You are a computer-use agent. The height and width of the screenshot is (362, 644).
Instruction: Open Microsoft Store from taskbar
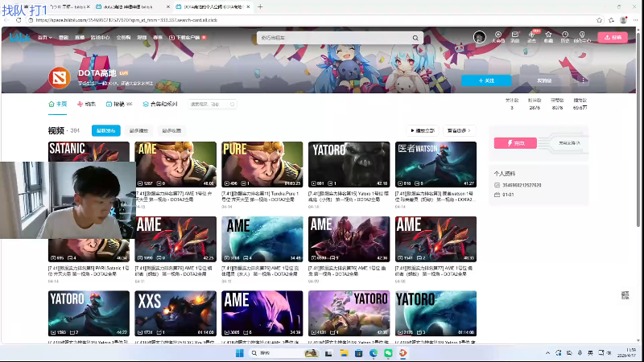pos(358,353)
